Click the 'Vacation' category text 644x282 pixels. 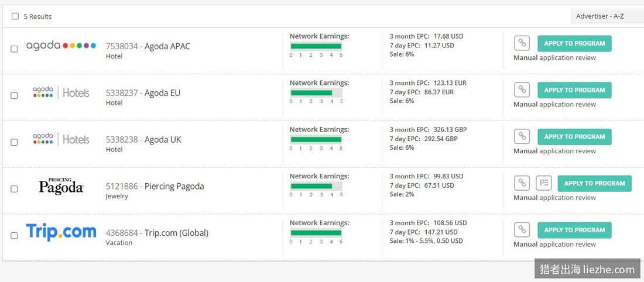pyautogui.click(x=119, y=243)
